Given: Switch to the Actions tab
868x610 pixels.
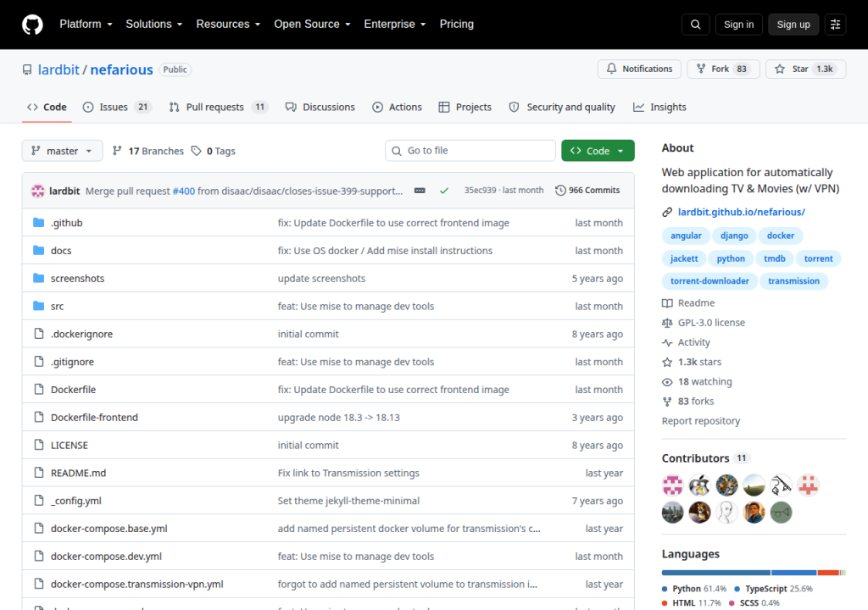Looking at the screenshot, I should pyautogui.click(x=397, y=108).
